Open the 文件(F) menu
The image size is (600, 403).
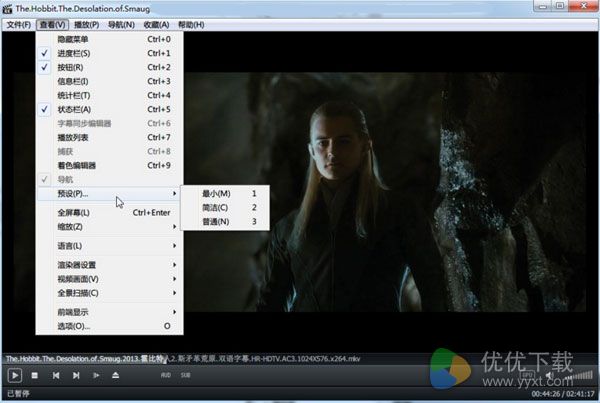pos(19,25)
